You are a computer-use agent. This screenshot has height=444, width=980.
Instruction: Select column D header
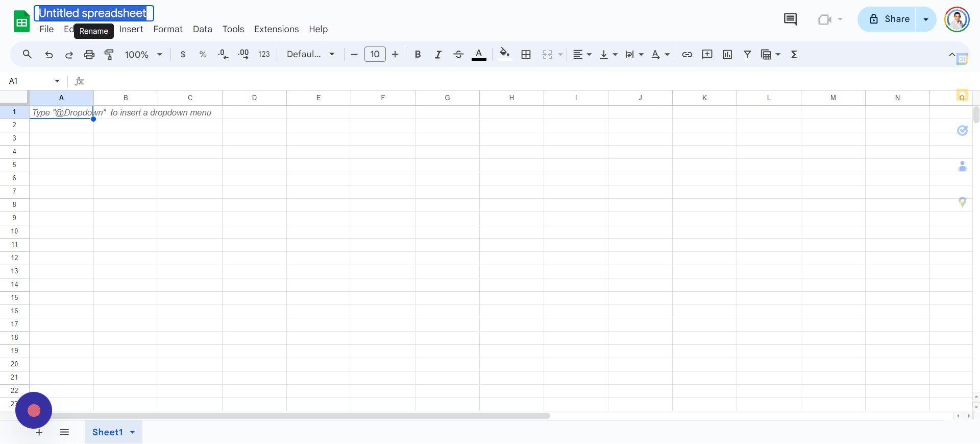pos(254,98)
